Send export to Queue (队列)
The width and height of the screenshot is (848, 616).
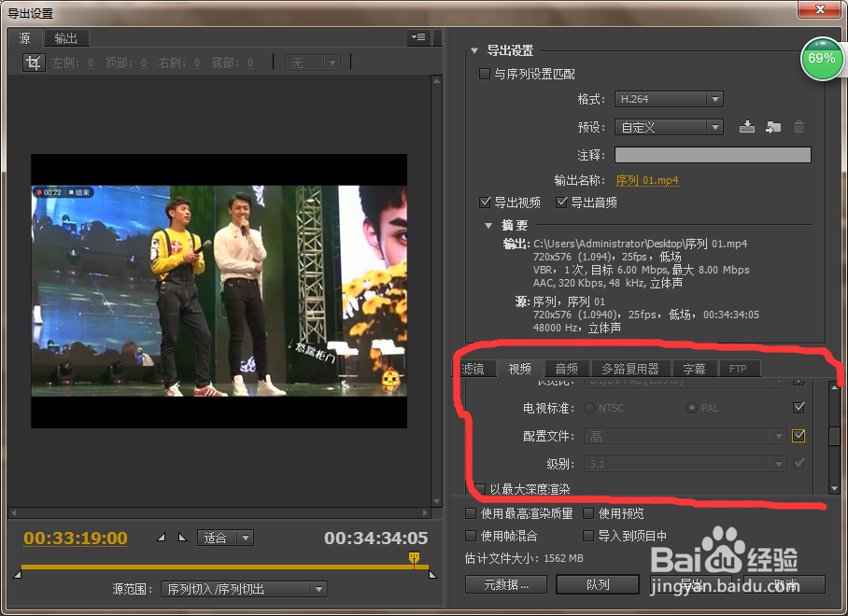pyautogui.click(x=598, y=583)
